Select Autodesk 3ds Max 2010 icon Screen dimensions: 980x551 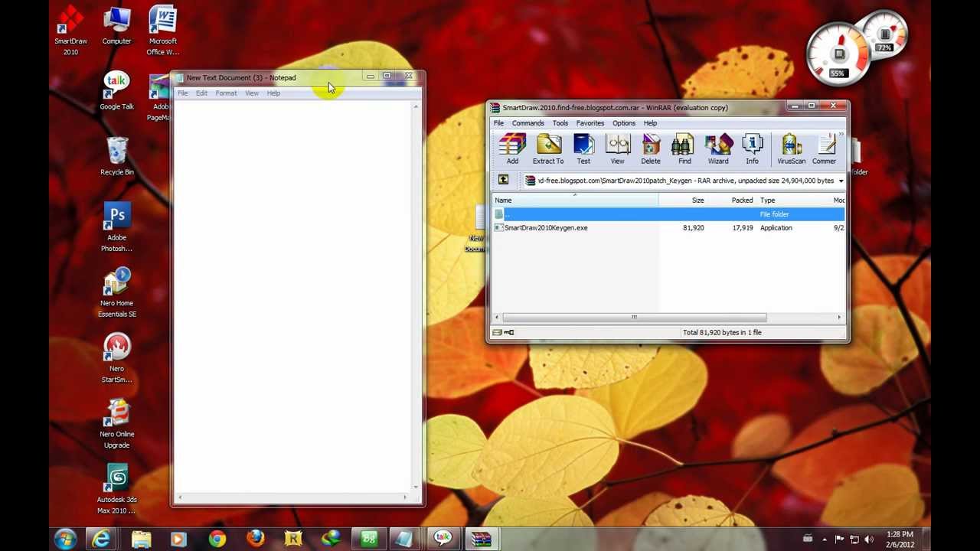pyautogui.click(x=116, y=490)
